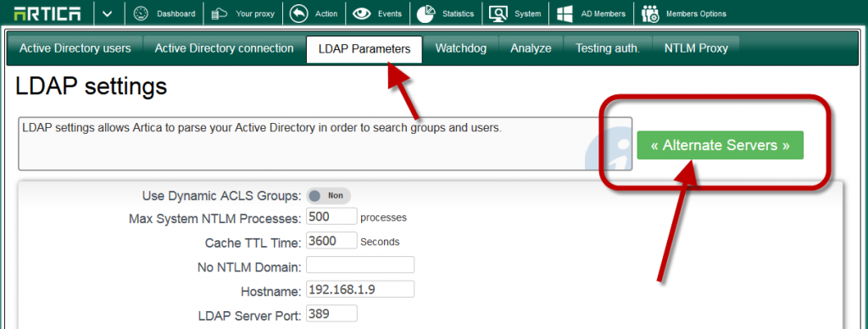Screen dimensions: 868x329
Task: Click the Cache TTL Time field
Action: (x=331, y=241)
